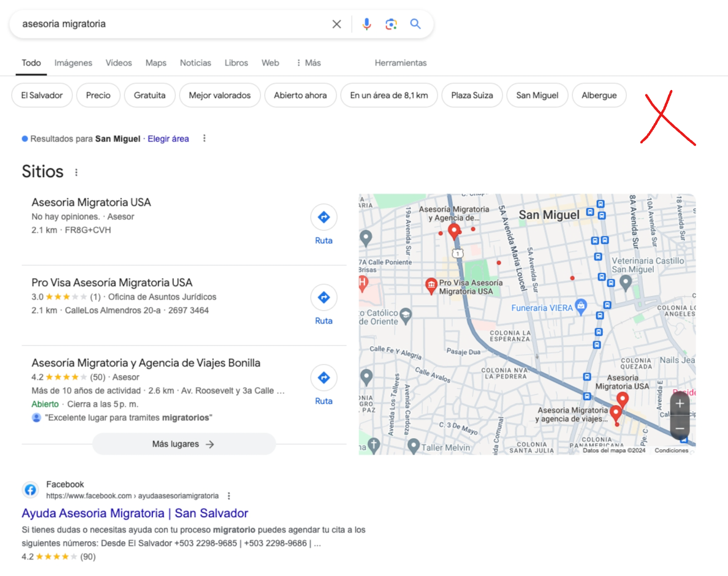Zoom in on the map
This screenshot has width=728, height=576.
(679, 404)
